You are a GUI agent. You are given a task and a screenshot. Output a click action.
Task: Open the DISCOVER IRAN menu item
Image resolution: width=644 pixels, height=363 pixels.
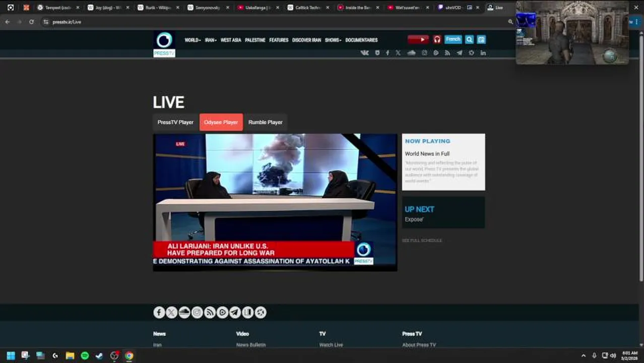click(x=306, y=40)
